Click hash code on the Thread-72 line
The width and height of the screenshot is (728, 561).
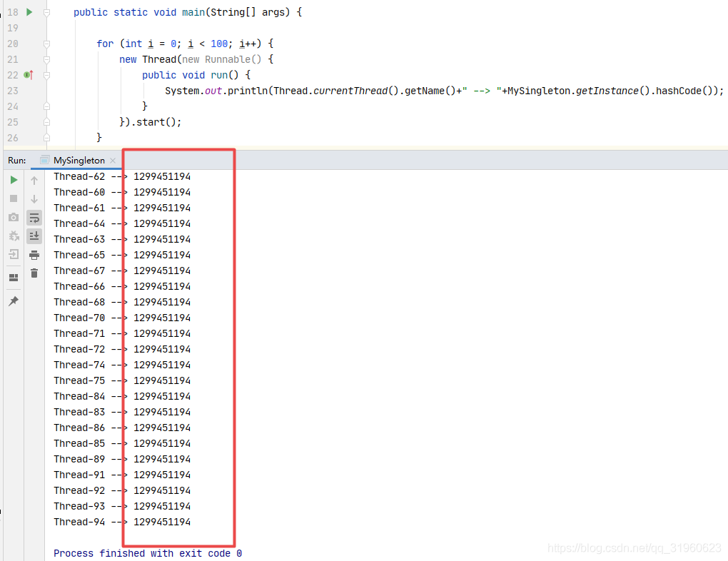pyautogui.click(x=162, y=349)
